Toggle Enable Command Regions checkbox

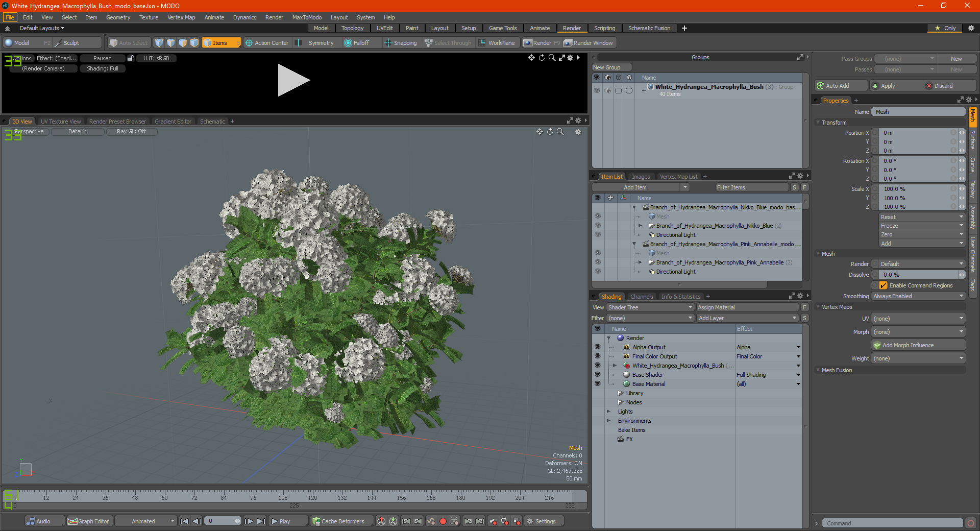coord(884,285)
